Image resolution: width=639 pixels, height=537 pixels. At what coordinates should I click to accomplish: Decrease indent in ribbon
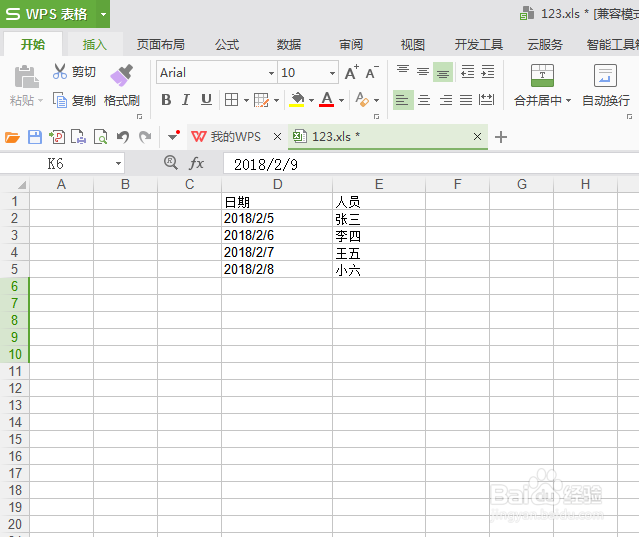467,72
